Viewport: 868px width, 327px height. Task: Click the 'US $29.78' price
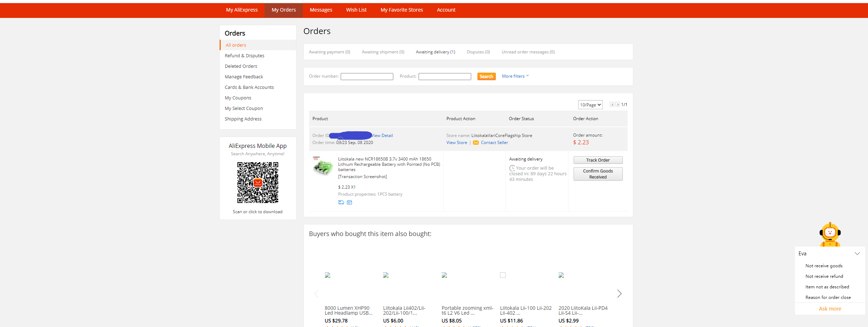tap(336, 321)
